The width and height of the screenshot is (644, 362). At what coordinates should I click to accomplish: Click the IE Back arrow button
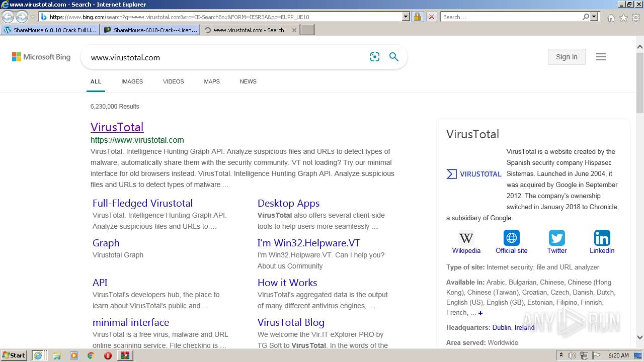[8, 17]
